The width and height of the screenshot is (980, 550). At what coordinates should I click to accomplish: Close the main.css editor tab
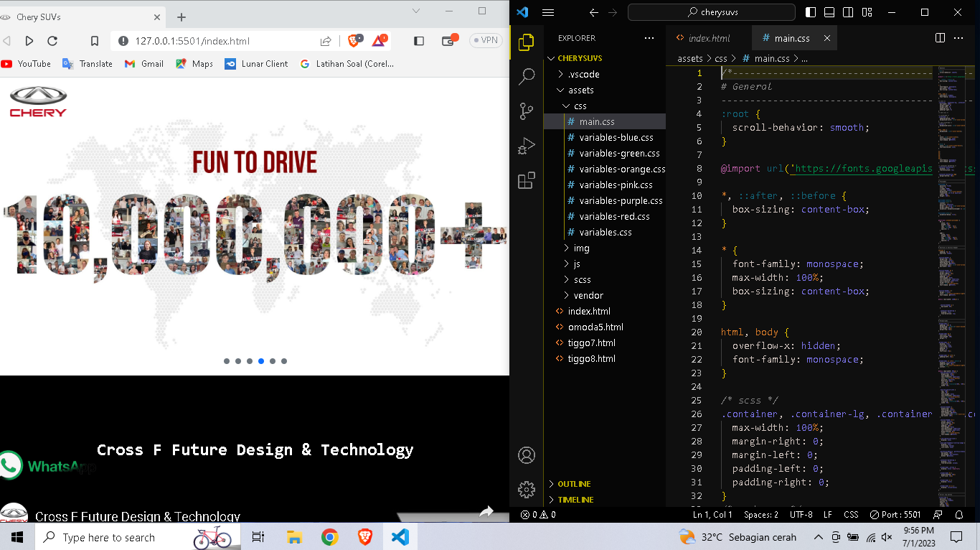tap(826, 38)
